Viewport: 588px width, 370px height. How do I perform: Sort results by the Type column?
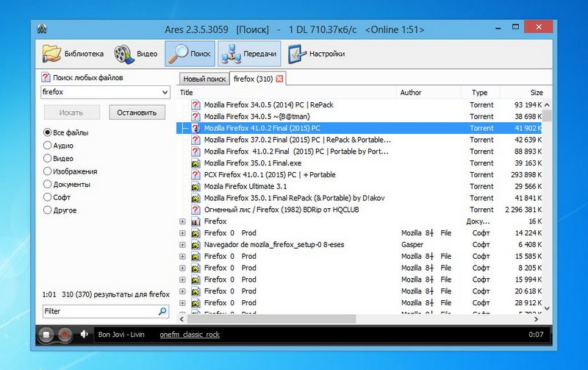pyautogui.click(x=480, y=92)
